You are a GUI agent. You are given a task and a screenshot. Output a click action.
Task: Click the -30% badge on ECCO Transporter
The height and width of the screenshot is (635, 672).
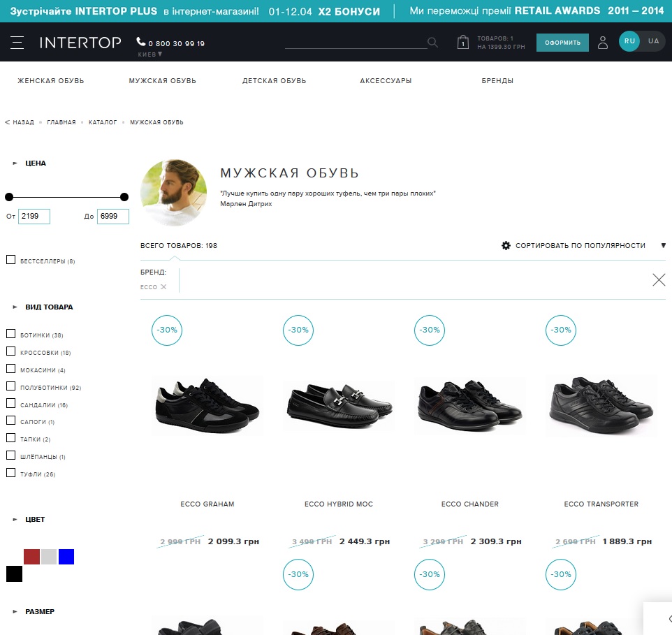(561, 330)
